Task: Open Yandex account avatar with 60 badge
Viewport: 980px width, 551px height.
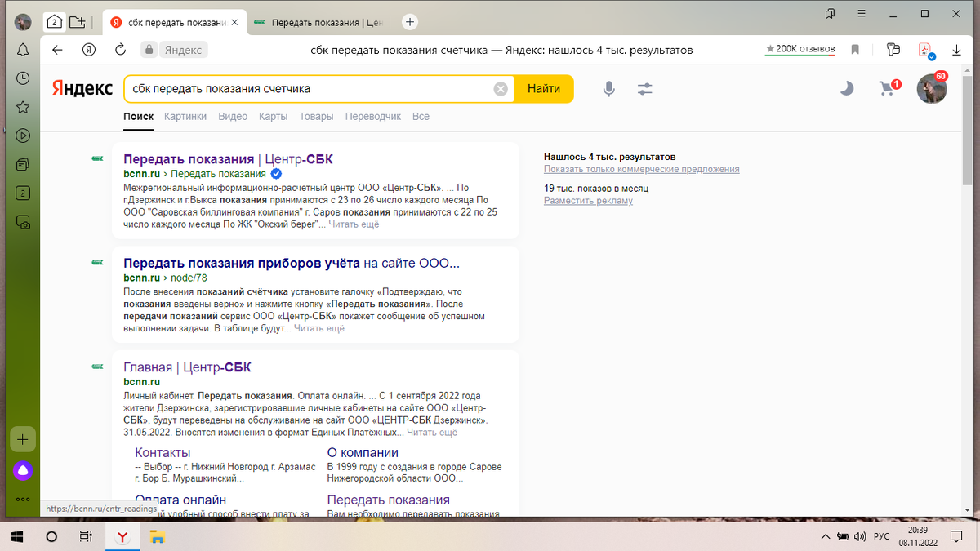Action: click(x=932, y=87)
